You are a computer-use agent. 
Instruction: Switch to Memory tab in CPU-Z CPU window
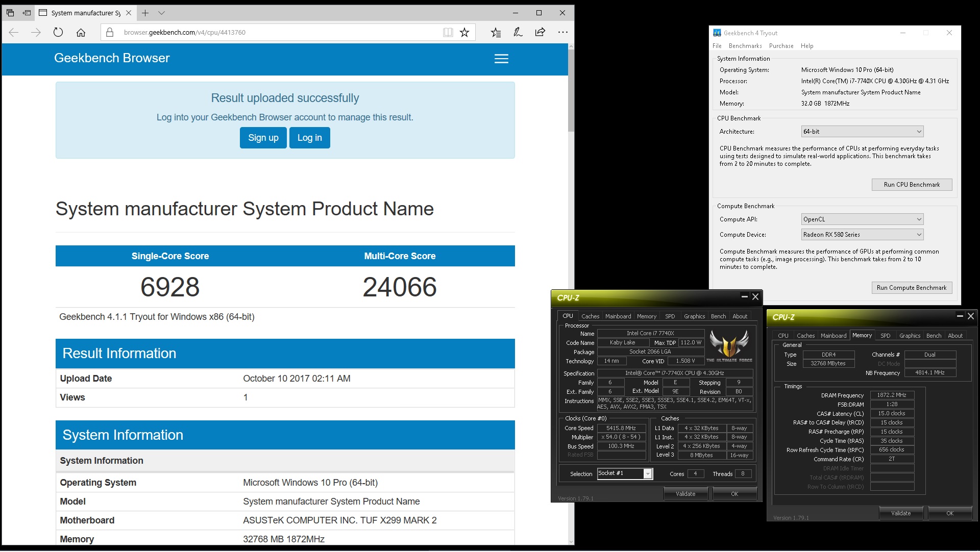click(647, 316)
